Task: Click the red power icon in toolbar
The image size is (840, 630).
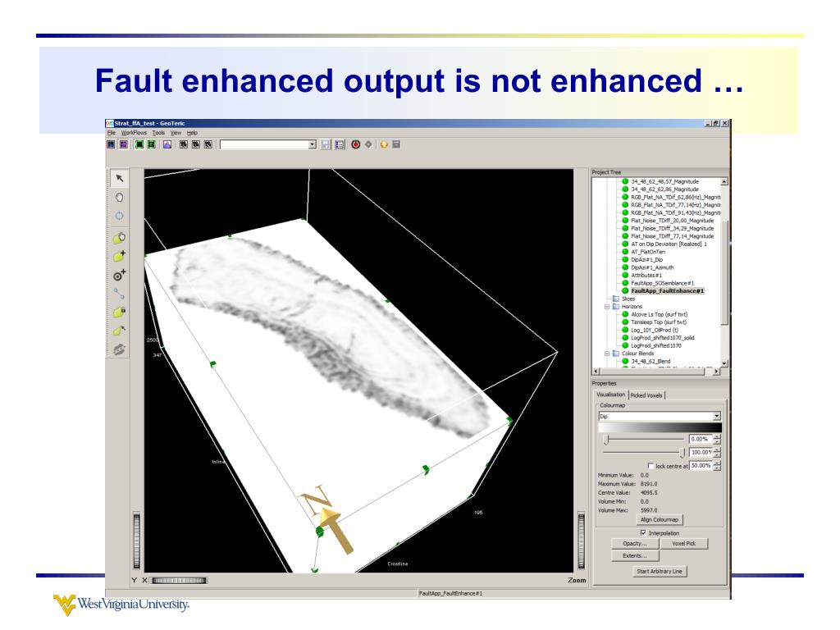Action: [x=357, y=144]
